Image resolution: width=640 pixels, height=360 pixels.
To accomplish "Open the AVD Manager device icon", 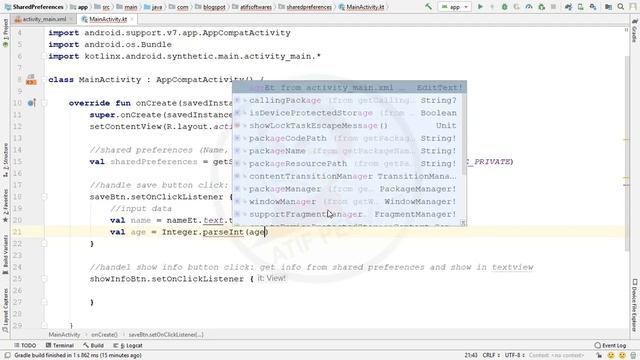I will click(580, 7).
